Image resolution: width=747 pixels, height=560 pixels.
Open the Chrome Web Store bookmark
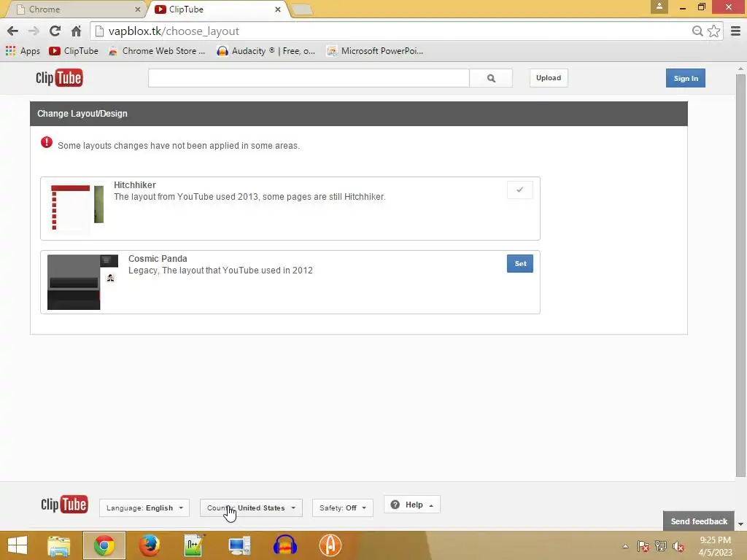click(x=157, y=51)
